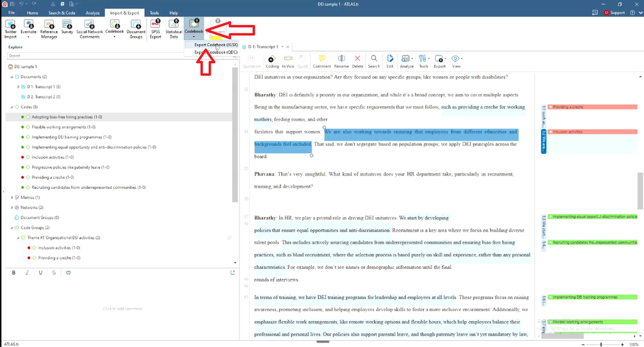Screen dimensions: 644x347
Task: Switch to the Search & Code tab
Action: point(62,13)
